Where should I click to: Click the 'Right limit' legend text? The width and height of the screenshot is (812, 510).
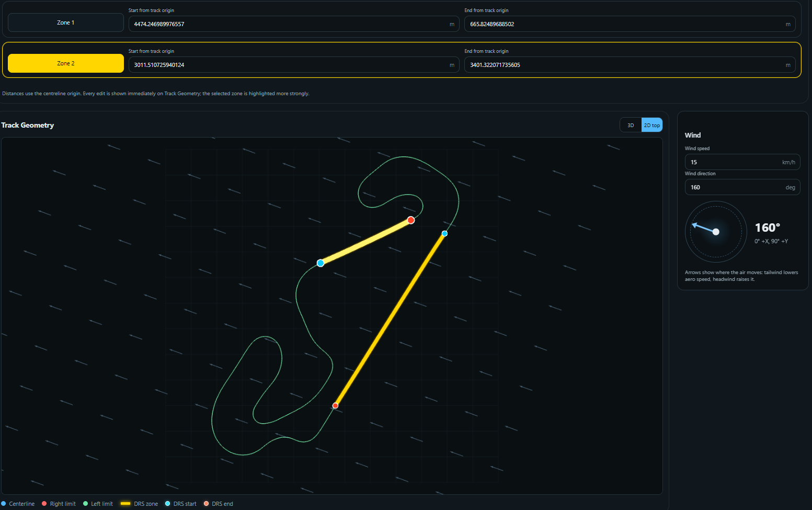63,504
